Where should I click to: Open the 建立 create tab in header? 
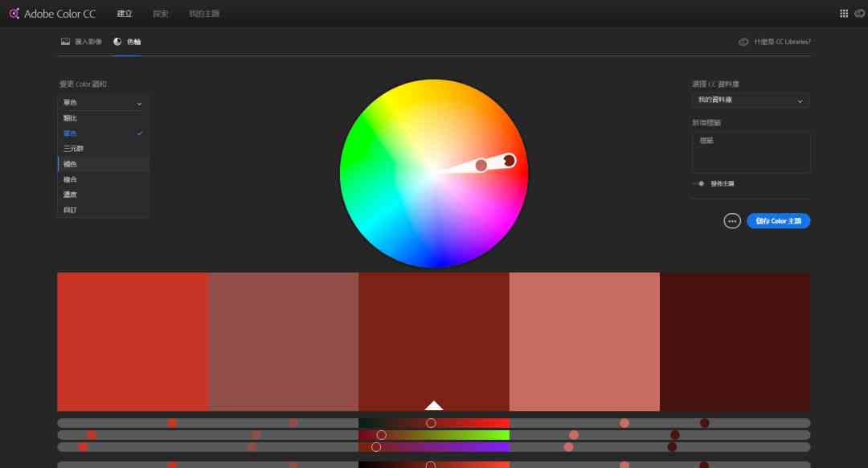[x=125, y=14]
